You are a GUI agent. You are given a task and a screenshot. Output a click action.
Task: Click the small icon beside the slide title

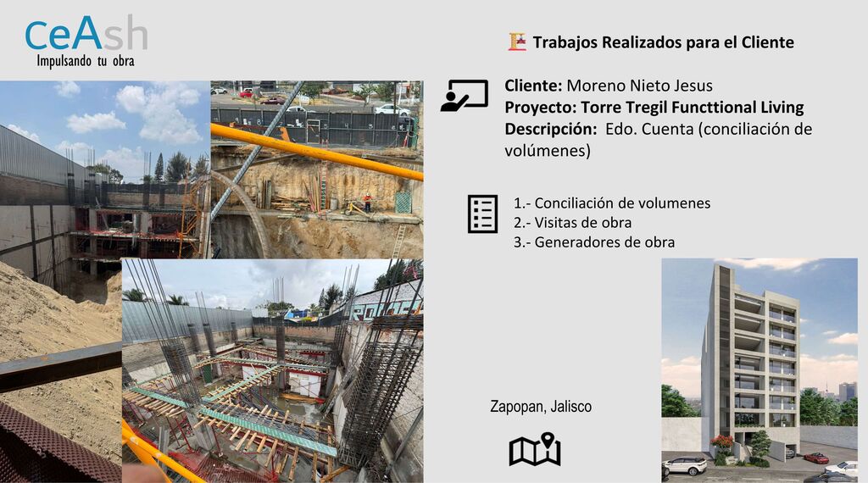517,42
